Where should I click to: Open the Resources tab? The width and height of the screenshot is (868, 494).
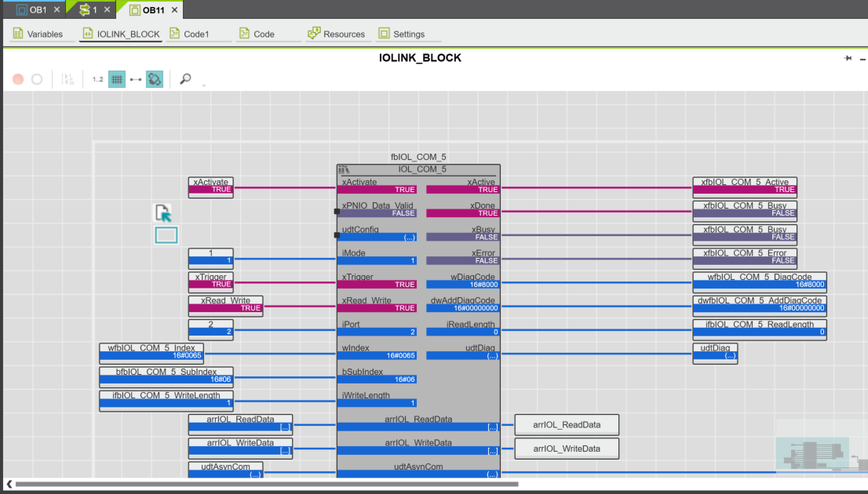336,35
